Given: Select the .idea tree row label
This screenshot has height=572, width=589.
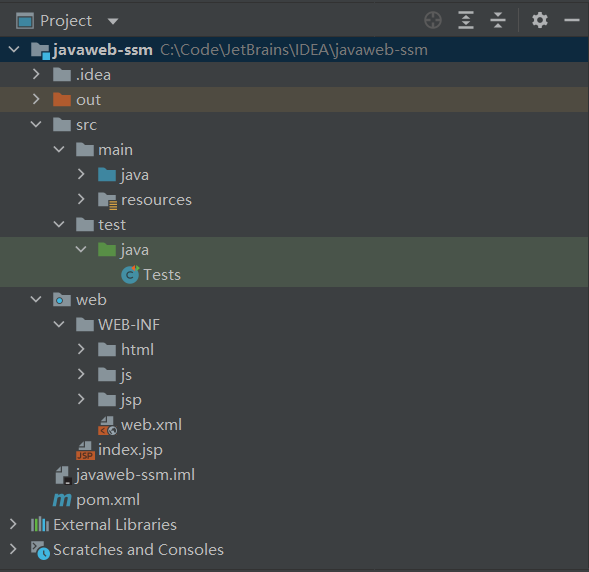Looking at the screenshot, I should point(94,75).
